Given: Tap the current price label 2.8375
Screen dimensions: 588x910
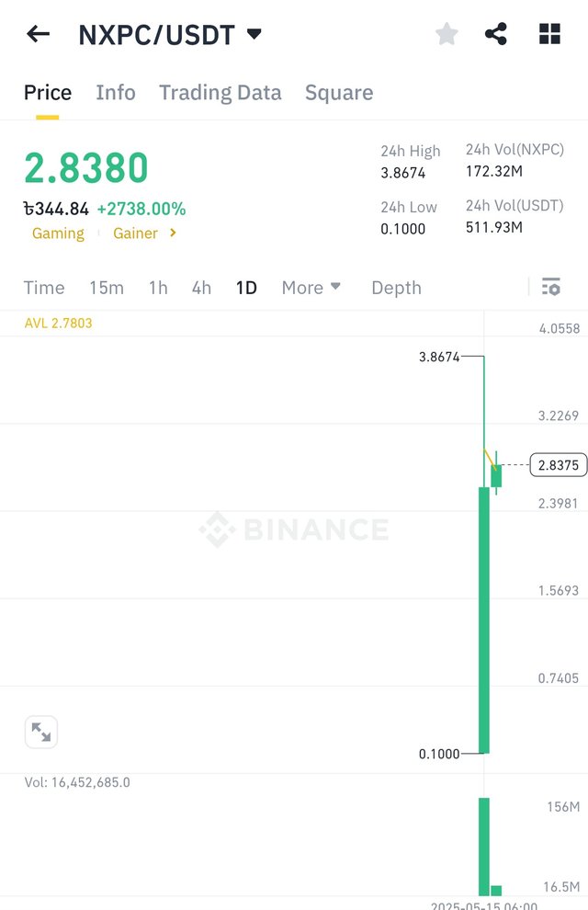Looking at the screenshot, I should [x=558, y=465].
